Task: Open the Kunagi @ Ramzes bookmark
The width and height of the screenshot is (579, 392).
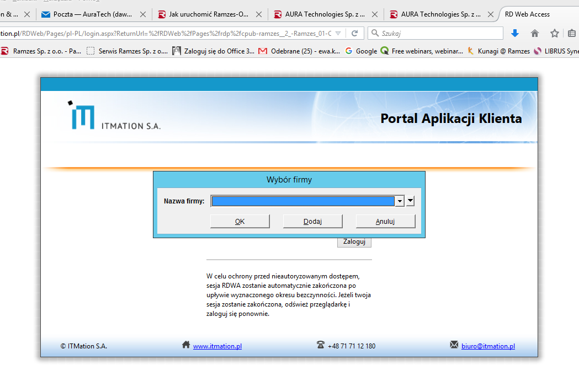Action: point(498,51)
